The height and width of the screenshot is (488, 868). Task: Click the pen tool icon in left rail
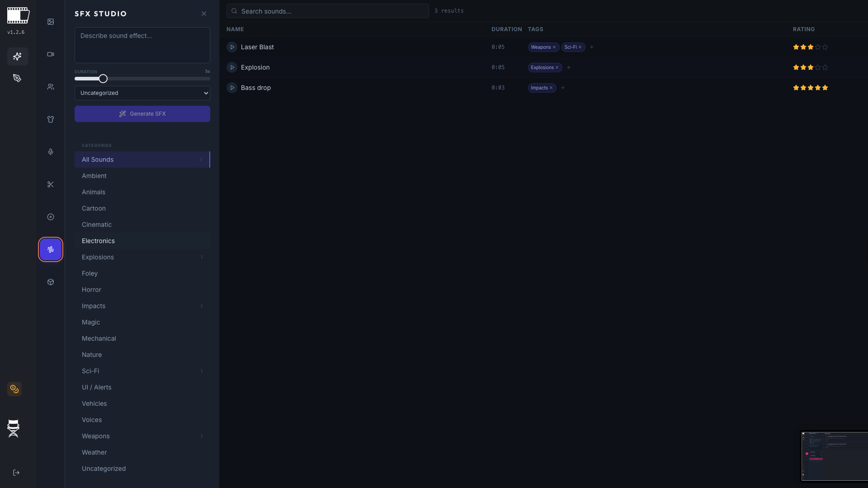click(18, 78)
